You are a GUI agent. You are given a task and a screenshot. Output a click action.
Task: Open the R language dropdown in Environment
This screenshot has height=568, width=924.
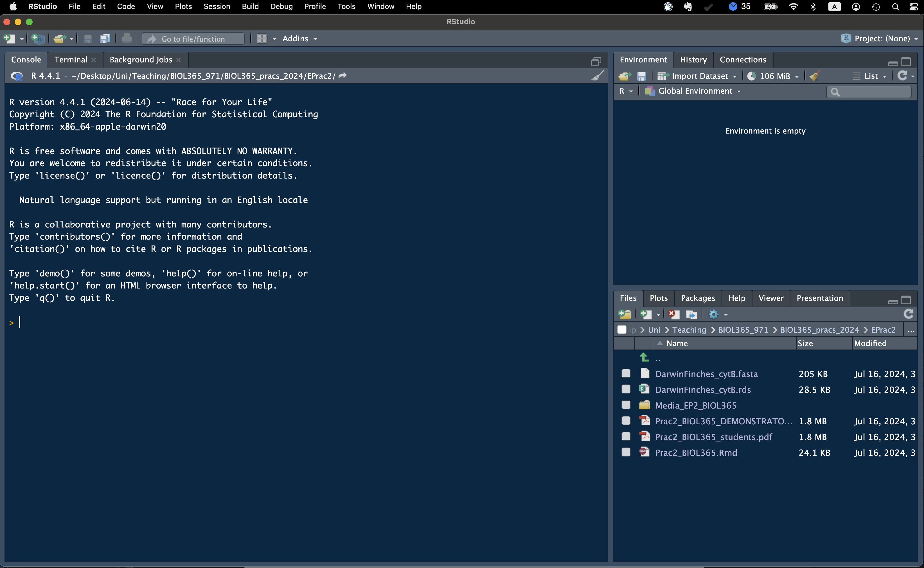[x=626, y=91]
